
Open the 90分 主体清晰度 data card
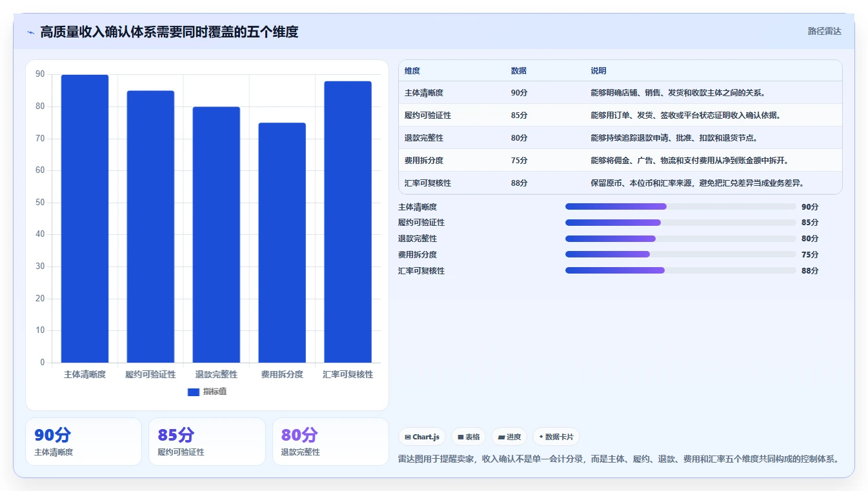click(x=83, y=441)
